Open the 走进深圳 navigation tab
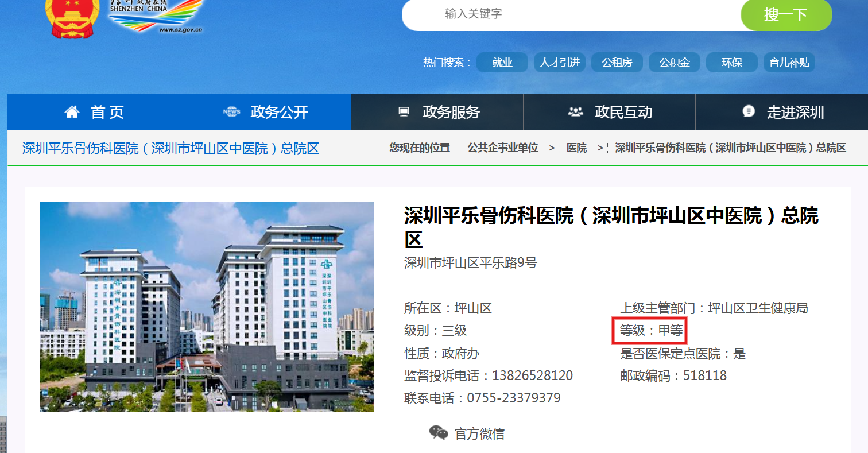 click(781, 112)
